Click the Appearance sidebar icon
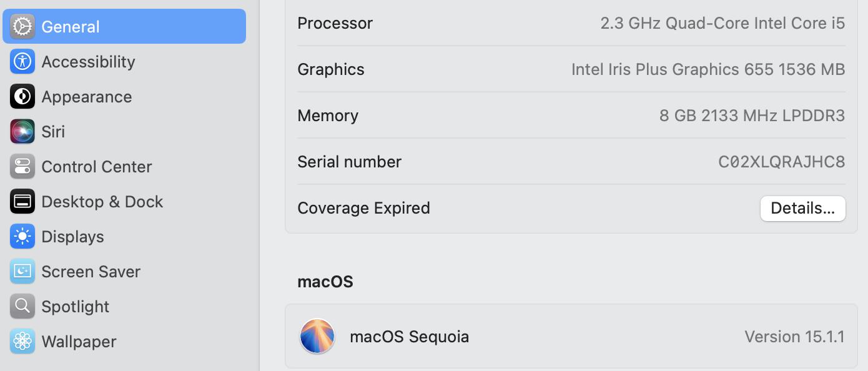The image size is (868, 371). pyautogui.click(x=22, y=97)
